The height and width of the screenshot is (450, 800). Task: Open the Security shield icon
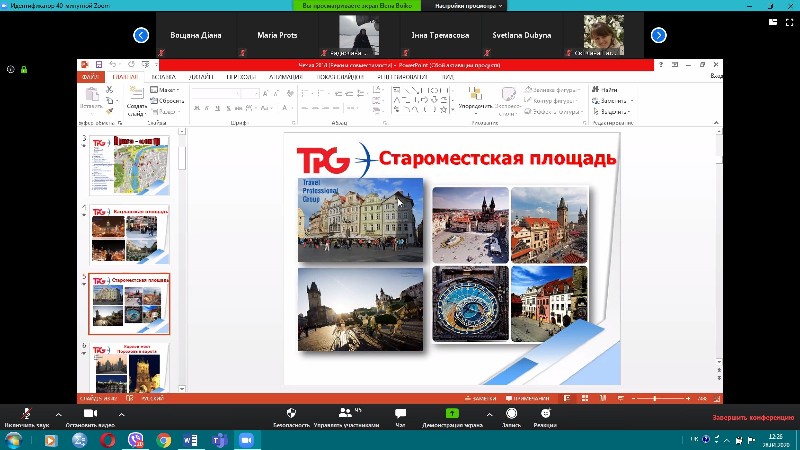[291, 413]
